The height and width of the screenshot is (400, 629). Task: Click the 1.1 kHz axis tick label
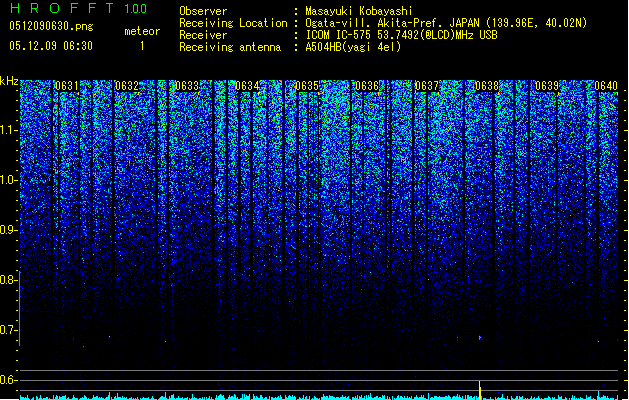pyautogui.click(x=8, y=130)
